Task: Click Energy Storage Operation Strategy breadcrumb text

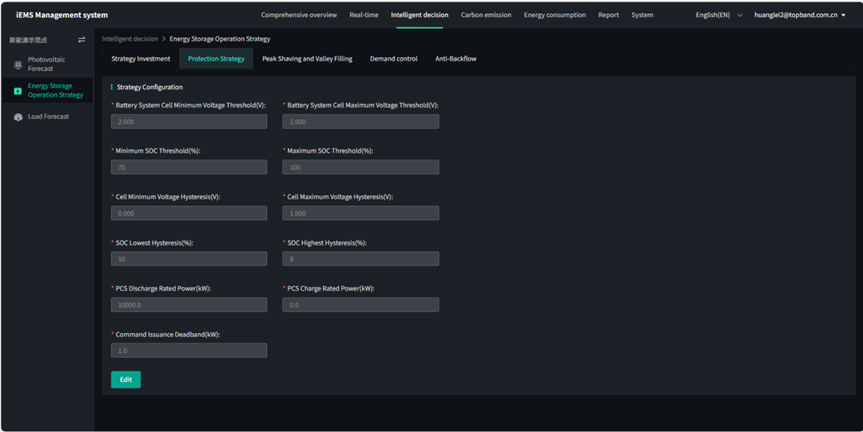Action: tap(220, 39)
